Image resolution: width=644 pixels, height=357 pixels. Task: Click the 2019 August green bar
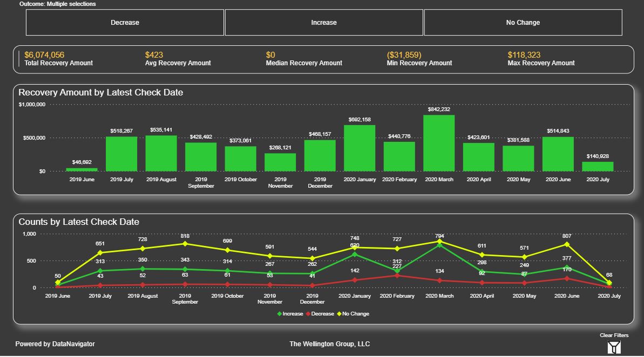tap(161, 153)
